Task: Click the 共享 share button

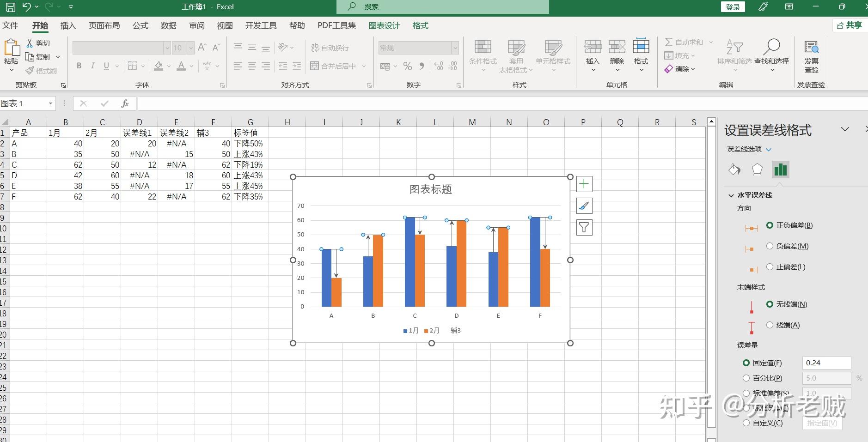Action: tap(850, 25)
